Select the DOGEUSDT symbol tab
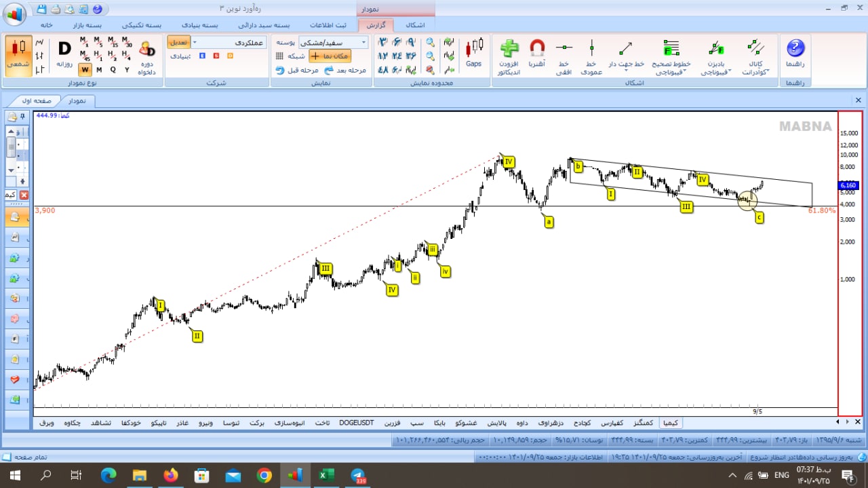This screenshot has width=868, height=488. [357, 422]
